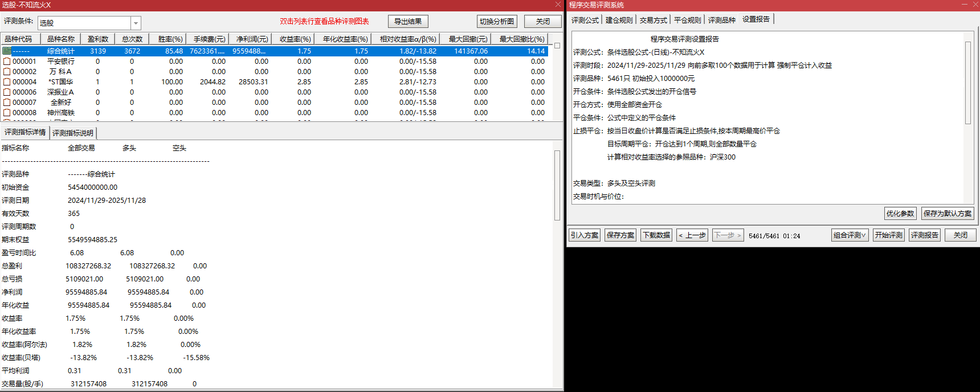
Task: Click the icon beside 000008 神州高铁
Action: [7, 113]
